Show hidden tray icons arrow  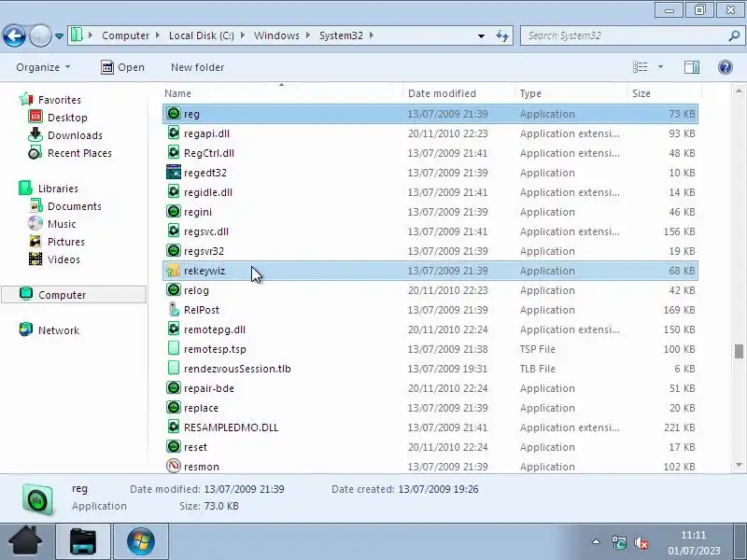(596, 541)
